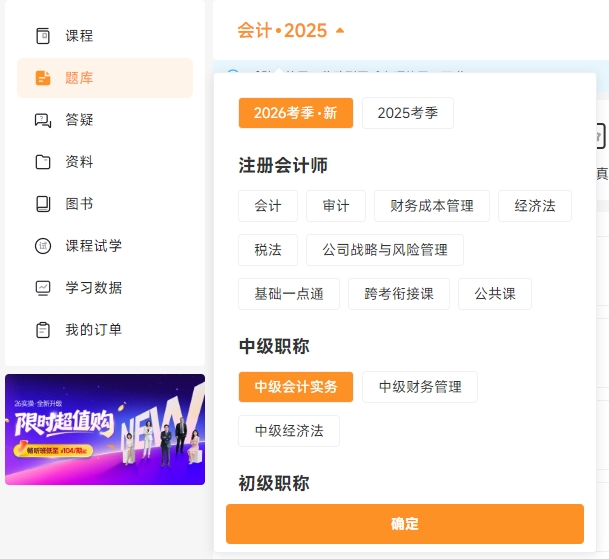Click the 题库 document icon

43,78
